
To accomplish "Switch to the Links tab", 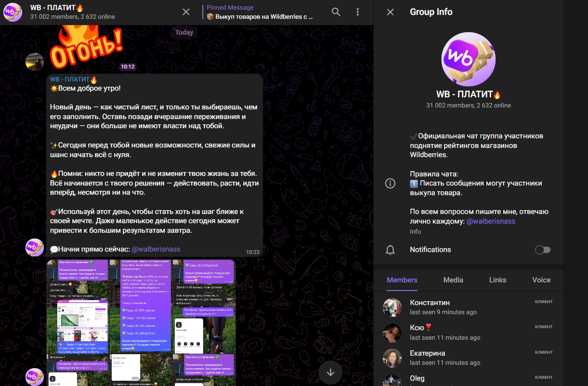I will [497, 280].
